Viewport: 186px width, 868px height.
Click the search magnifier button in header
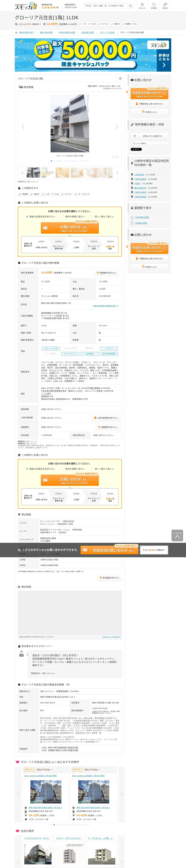(x=130, y=6)
